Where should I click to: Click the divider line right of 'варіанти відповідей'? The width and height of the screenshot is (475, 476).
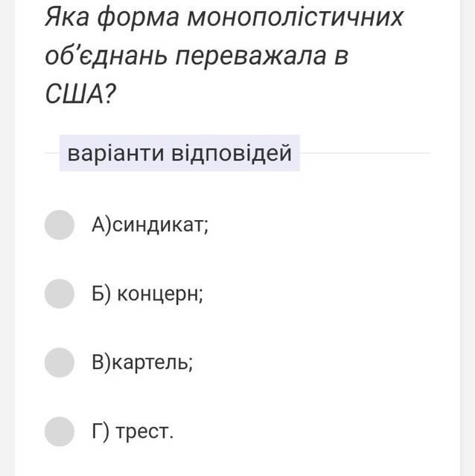365,153
